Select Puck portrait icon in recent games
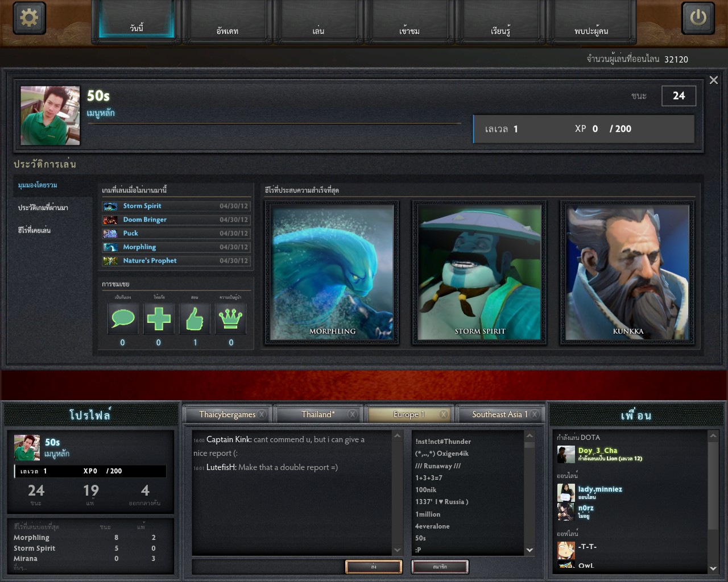This screenshot has height=582, width=728. pyautogui.click(x=110, y=234)
